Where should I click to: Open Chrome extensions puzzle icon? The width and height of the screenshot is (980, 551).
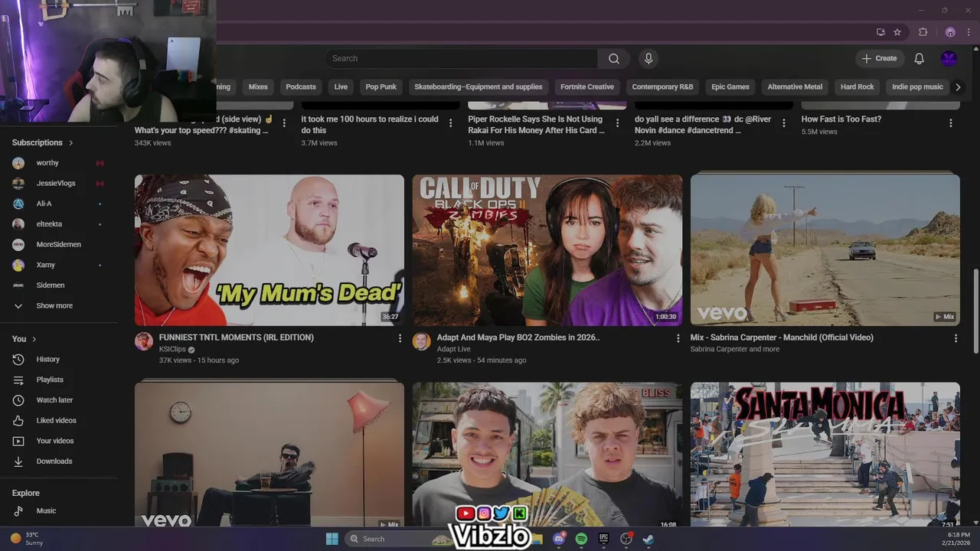point(923,32)
